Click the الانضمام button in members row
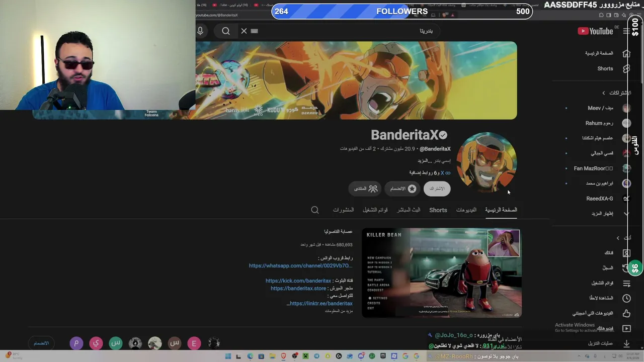This screenshot has height=362, width=644. pos(41,343)
